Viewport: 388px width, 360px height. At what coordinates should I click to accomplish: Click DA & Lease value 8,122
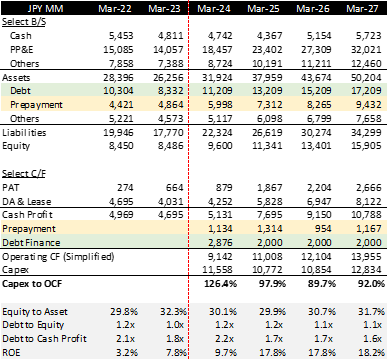tap(369, 202)
